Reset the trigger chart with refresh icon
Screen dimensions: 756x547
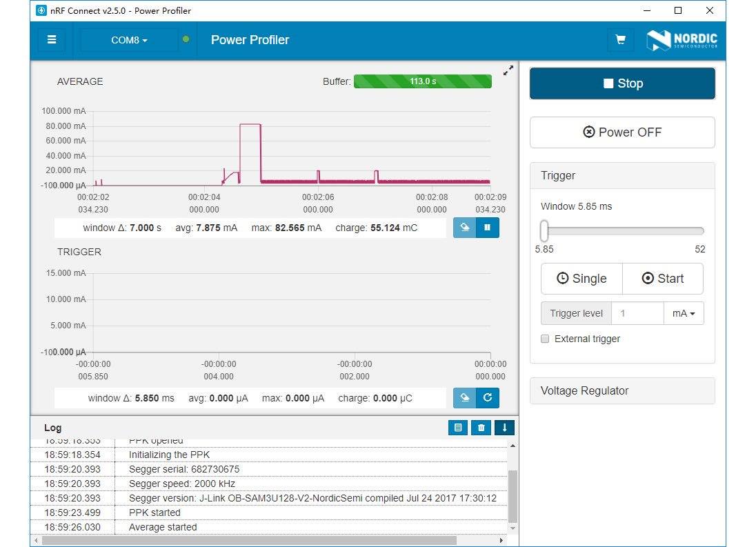coord(488,397)
